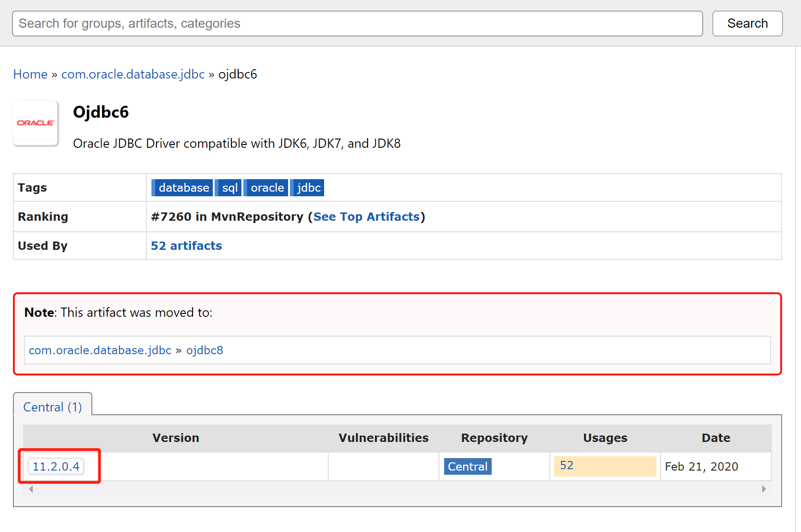The height and width of the screenshot is (532, 801).
Task: Click the Central repository badge
Action: coord(468,466)
